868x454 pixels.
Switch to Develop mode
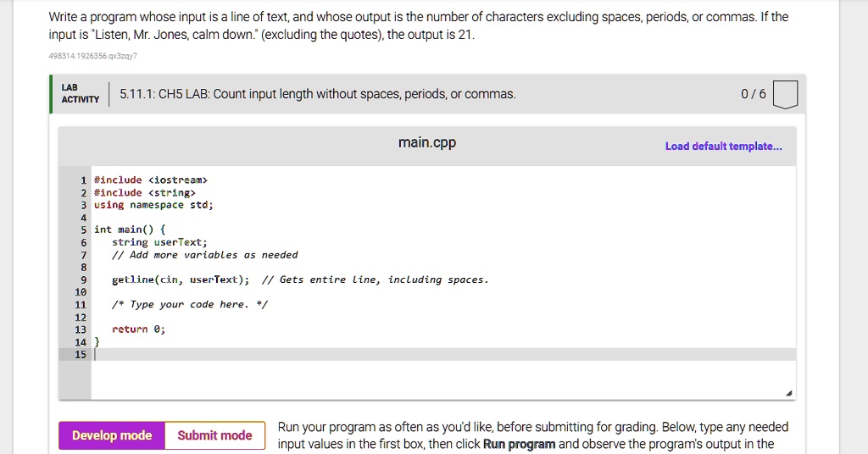[112, 435]
